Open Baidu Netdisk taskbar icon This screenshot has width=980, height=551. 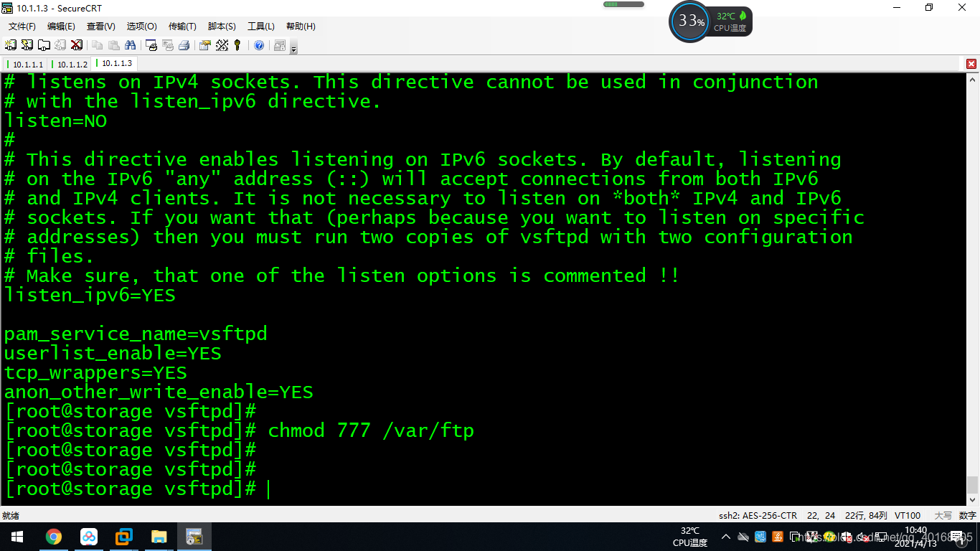(88, 537)
